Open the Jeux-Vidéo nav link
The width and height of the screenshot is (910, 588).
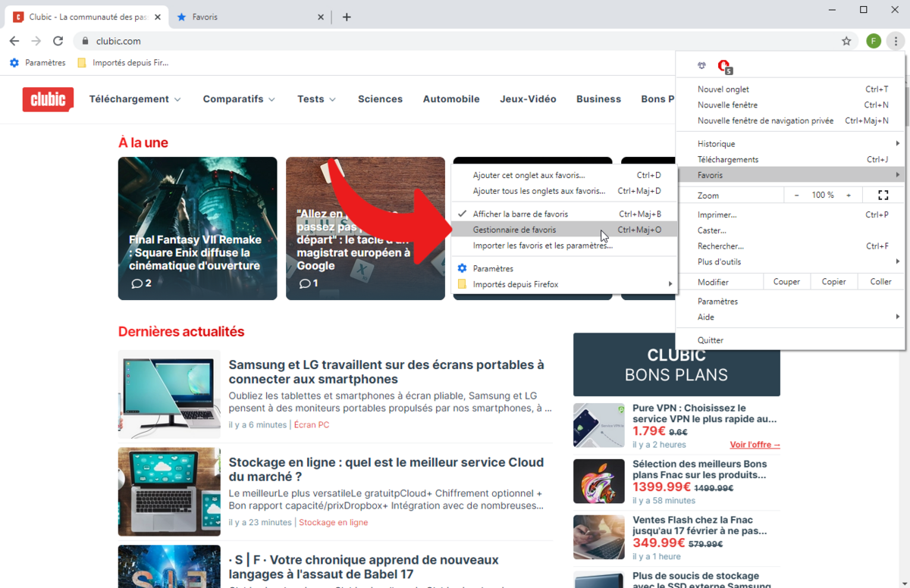point(528,99)
